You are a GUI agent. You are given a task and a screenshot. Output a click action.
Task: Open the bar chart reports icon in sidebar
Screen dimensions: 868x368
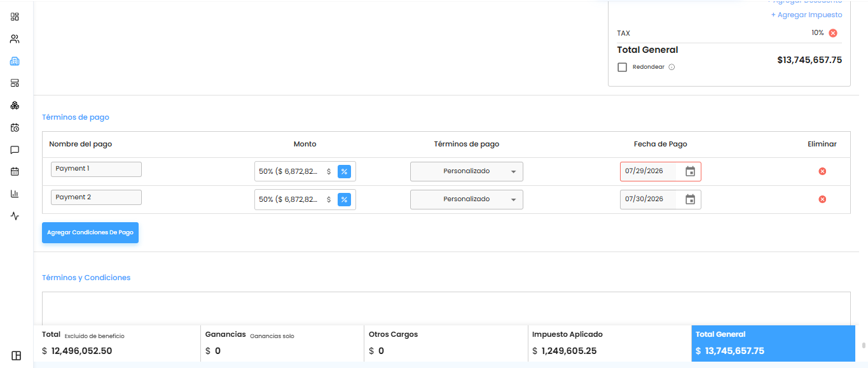[15, 194]
